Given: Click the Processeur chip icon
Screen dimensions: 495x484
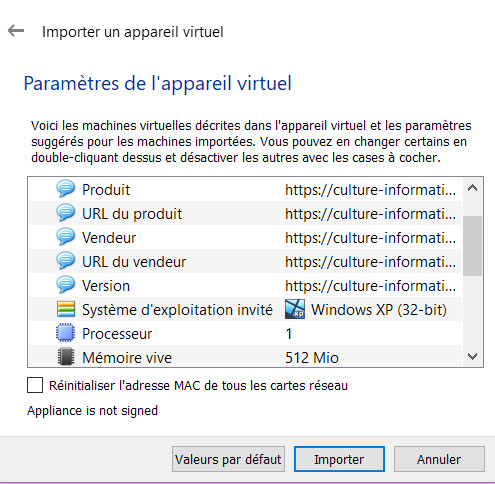Looking at the screenshot, I should (x=65, y=333).
